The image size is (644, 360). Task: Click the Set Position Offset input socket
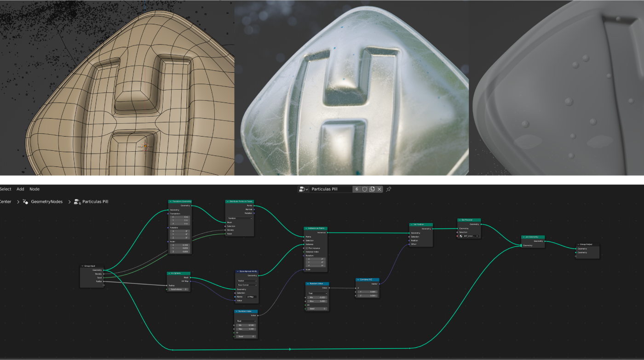tap(409, 244)
